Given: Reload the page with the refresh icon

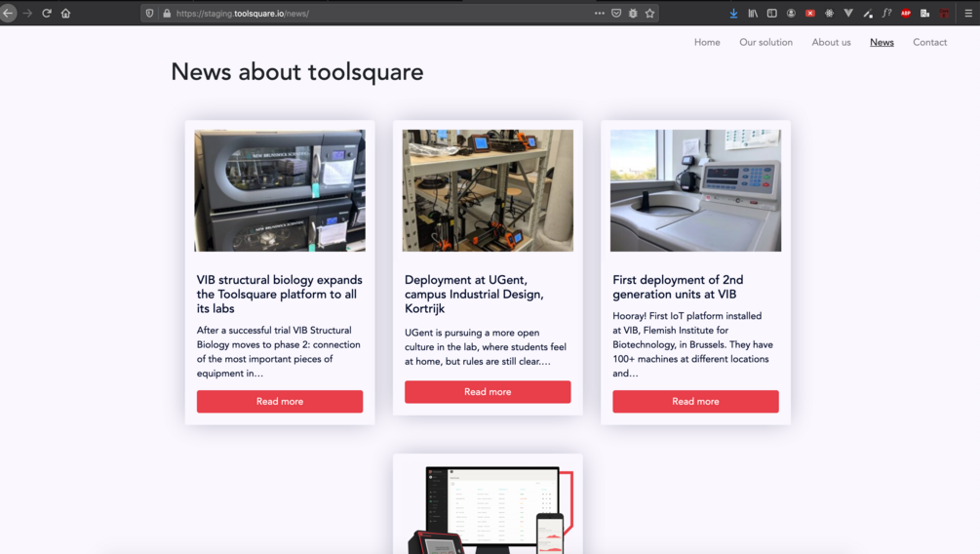Looking at the screenshot, I should point(46,13).
